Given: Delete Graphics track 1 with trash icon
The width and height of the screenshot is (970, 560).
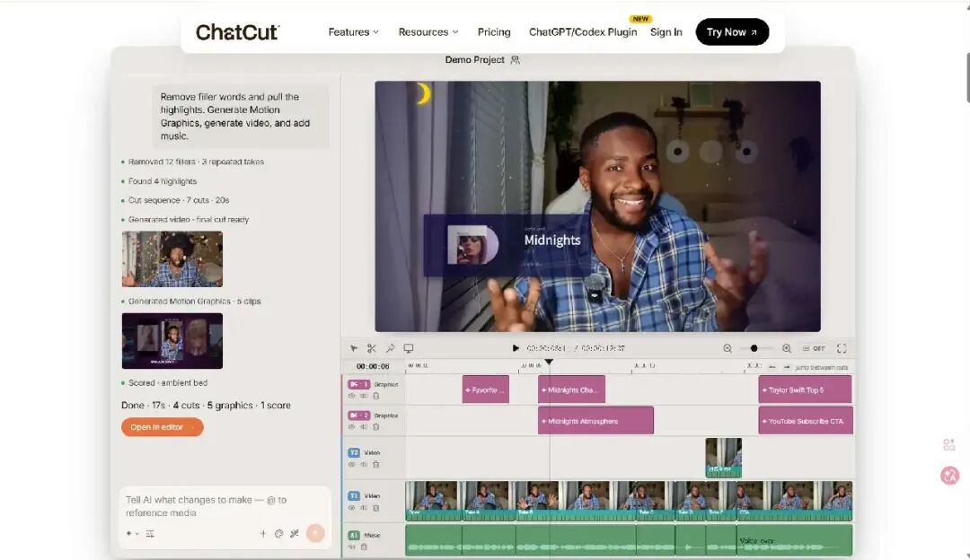Looking at the screenshot, I should [375, 396].
